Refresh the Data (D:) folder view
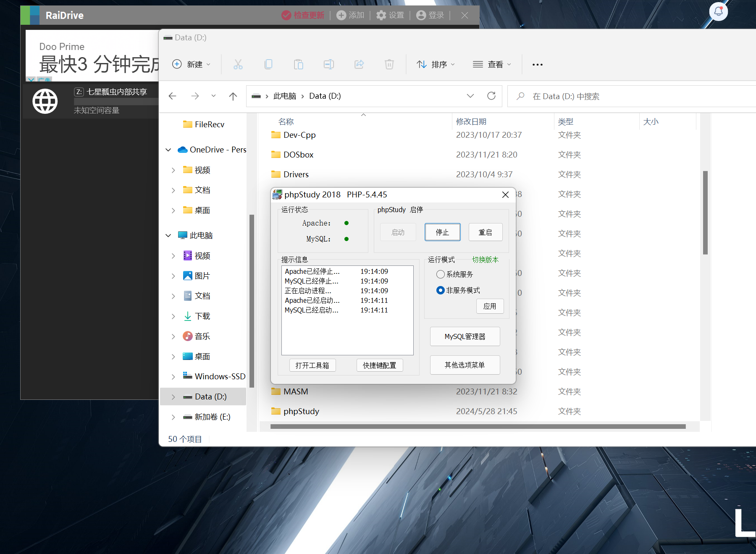 coord(491,96)
